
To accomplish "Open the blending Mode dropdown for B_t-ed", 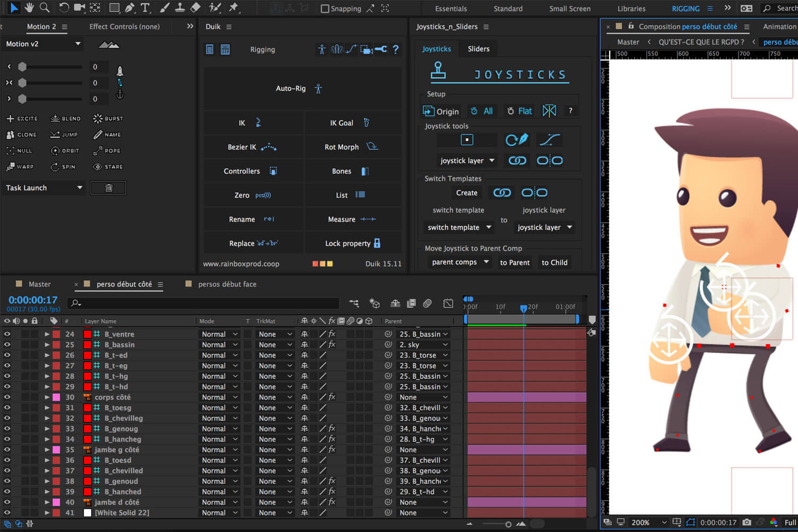I will [x=219, y=355].
